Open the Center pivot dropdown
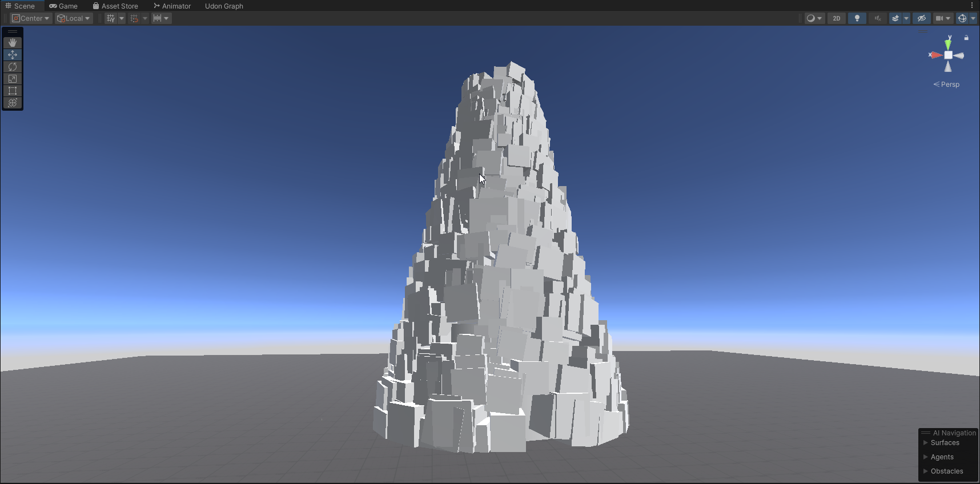Image resolution: width=980 pixels, height=484 pixels. 31,18
